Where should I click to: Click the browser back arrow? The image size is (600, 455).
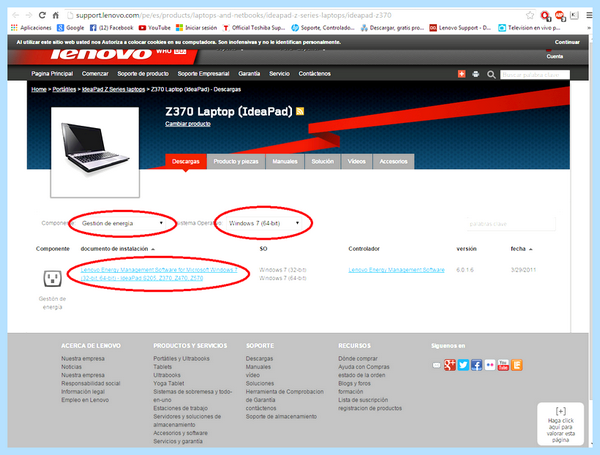tap(16, 15)
